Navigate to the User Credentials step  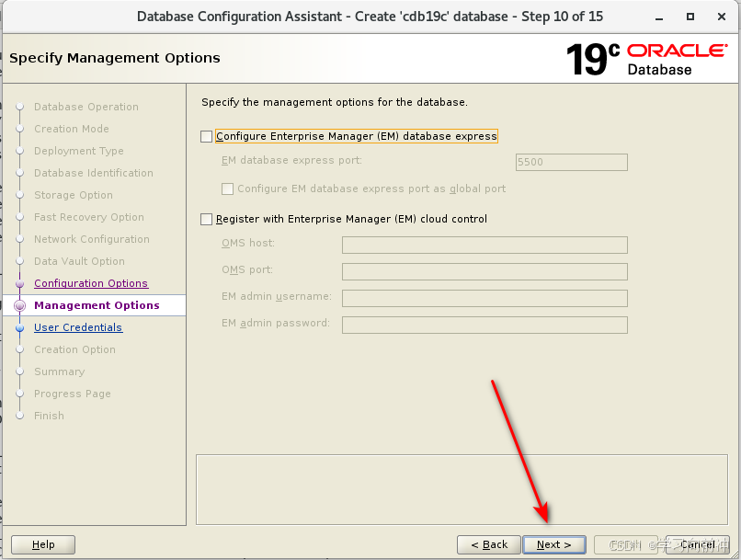(78, 327)
